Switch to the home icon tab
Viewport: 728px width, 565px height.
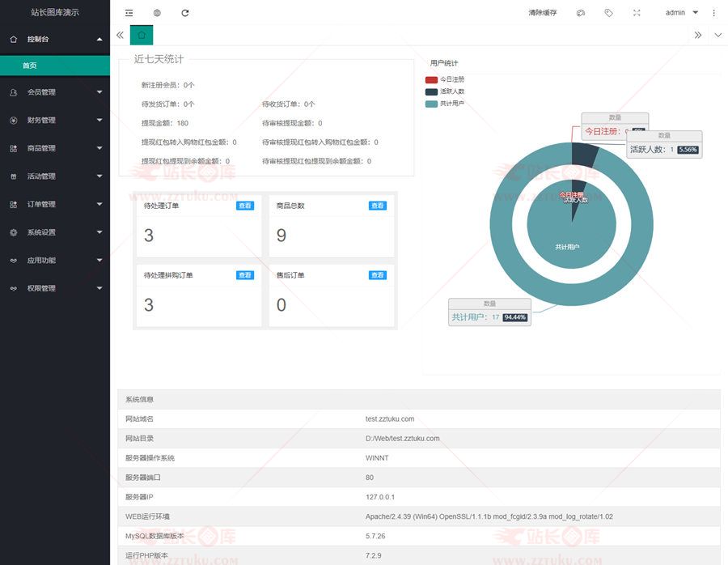[142, 36]
